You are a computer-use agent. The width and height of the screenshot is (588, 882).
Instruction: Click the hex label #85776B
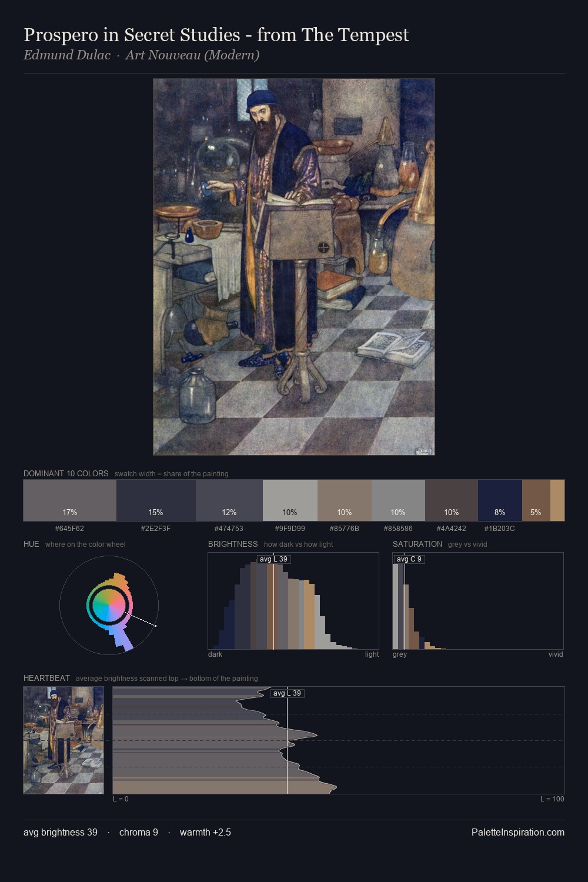[345, 529]
